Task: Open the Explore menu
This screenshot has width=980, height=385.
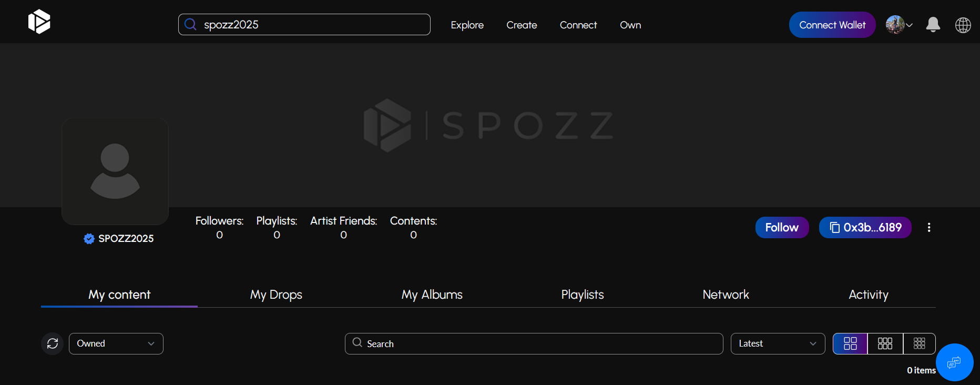Action: [467, 25]
